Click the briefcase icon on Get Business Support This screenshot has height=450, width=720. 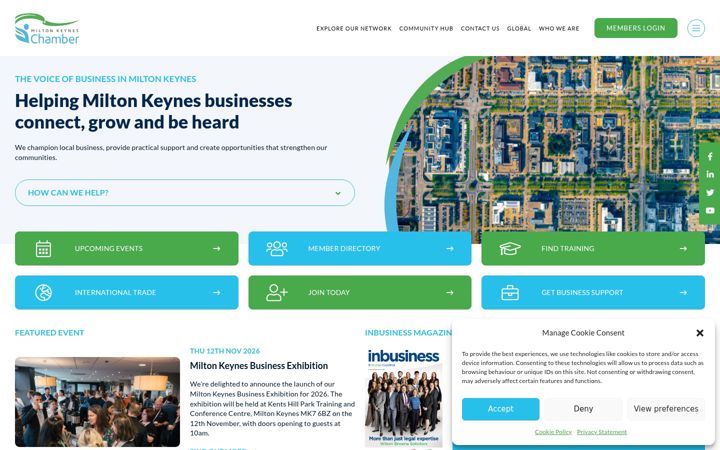coord(510,292)
